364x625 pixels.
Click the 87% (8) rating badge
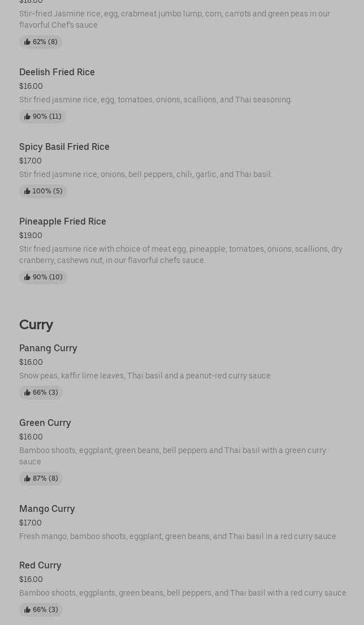(x=41, y=479)
